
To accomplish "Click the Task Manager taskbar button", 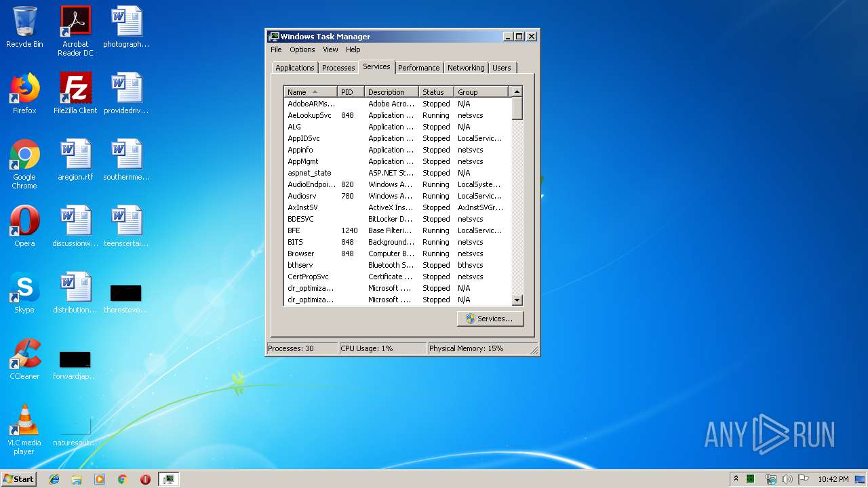I will point(168,479).
